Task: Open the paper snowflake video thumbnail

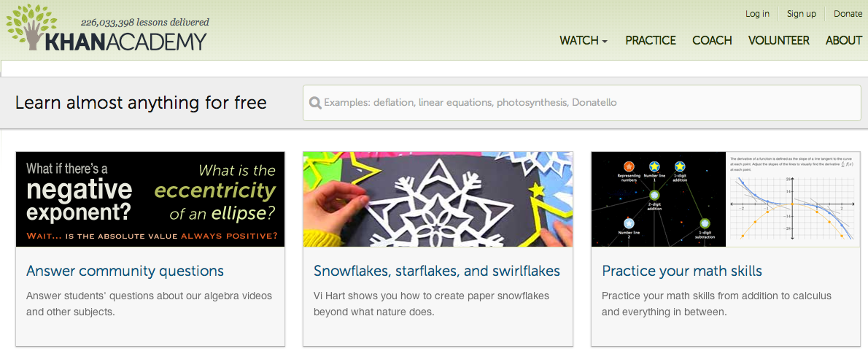Action: 438,199
